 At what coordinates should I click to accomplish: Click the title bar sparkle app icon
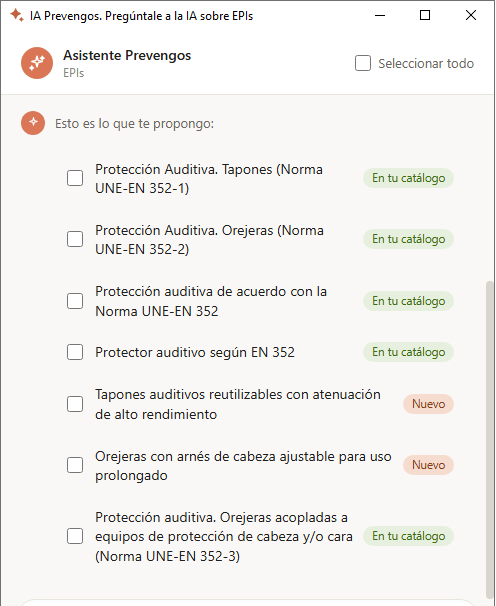[17, 15]
